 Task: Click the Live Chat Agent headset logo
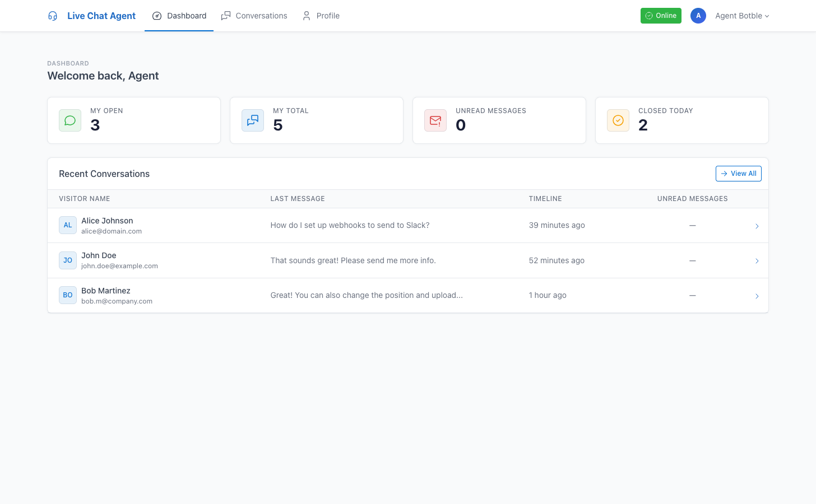53,16
